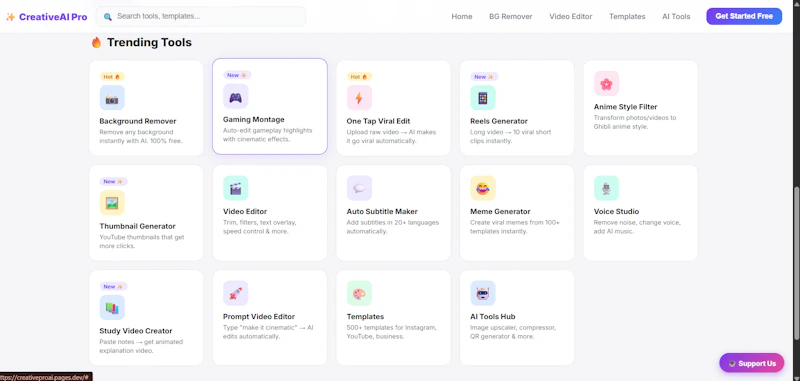
Task: Click '500+ templates for Instagram' description
Action: [x=391, y=332]
